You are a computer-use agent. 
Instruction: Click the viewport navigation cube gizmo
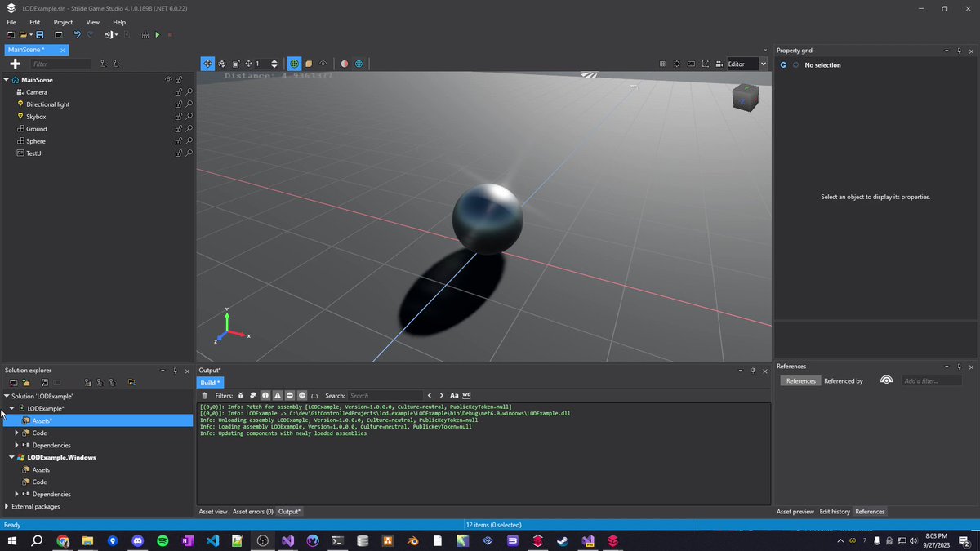pos(745,97)
